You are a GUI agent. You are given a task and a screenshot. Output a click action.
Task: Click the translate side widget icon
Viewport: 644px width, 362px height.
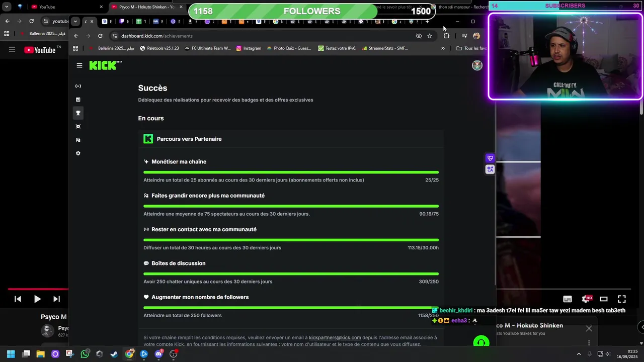pos(490,169)
